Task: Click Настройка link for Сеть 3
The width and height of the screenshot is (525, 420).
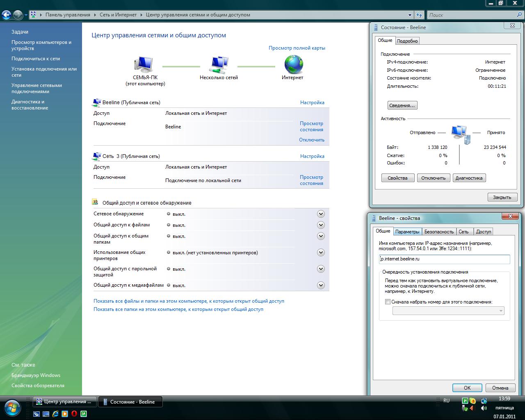Action: pyautogui.click(x=312, y=156)
